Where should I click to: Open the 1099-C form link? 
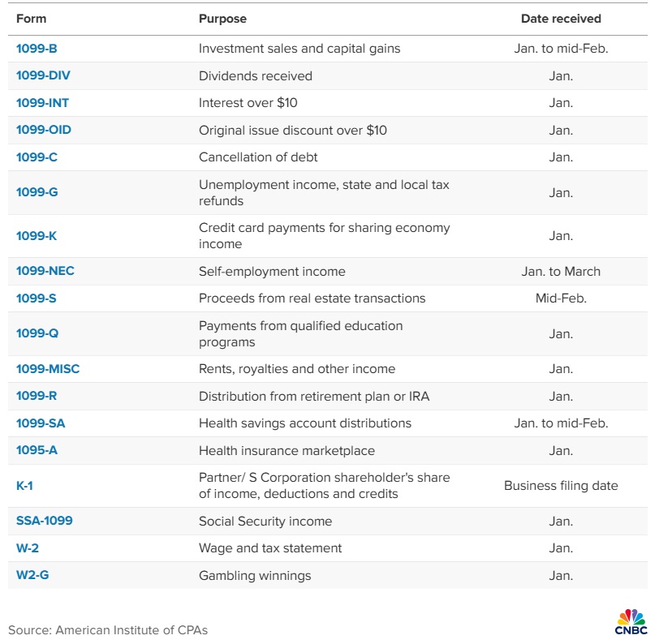point(36,157)
